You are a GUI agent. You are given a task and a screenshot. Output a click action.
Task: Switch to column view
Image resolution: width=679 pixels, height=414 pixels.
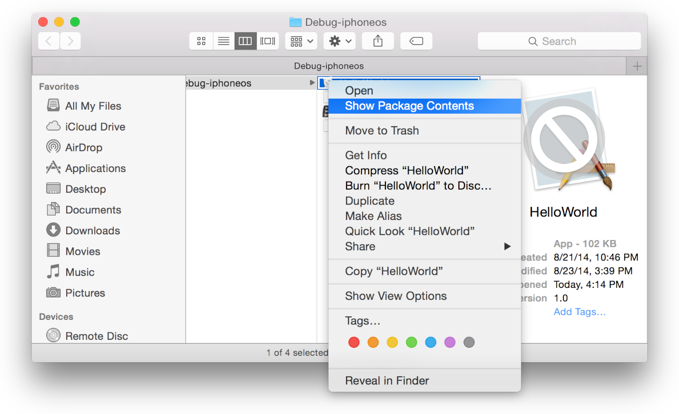coord(246,41)
